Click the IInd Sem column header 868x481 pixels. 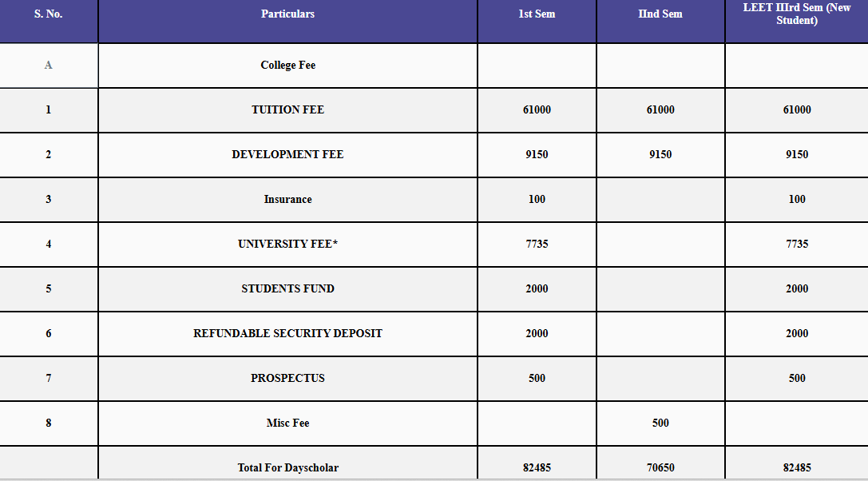[660, 21]
